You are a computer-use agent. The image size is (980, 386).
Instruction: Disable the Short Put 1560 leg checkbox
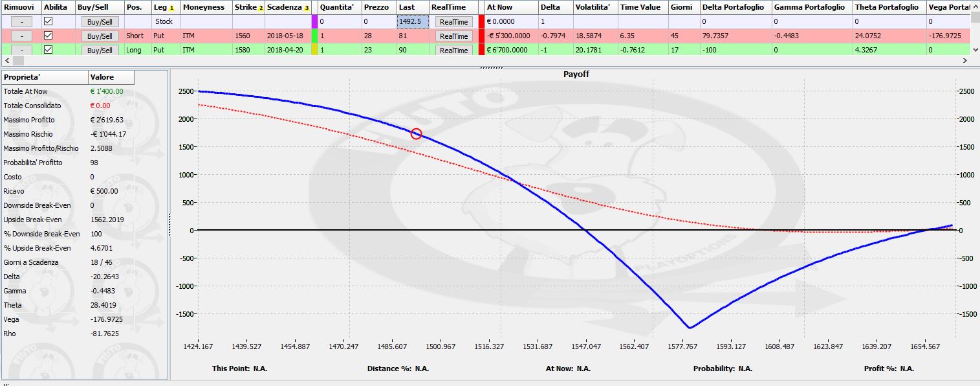coord(48,36)
